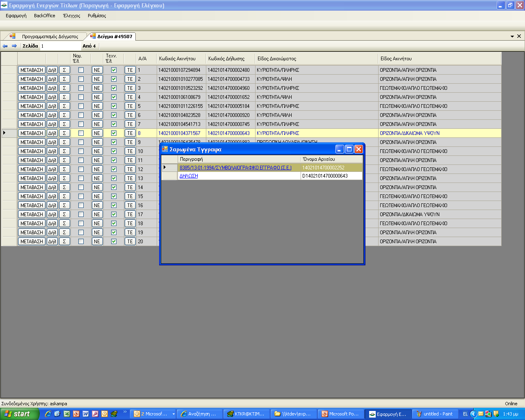Viewport: 525px width, 420px height.
Task: Launch Excel from quick launch
Action: pyautogui.click(x=66, y=414)
